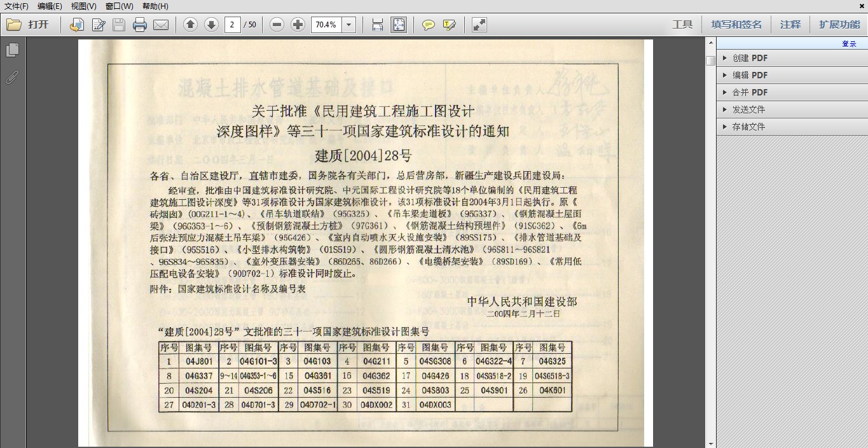
Task: Click table cell 04G211
Action: [376, 361]
